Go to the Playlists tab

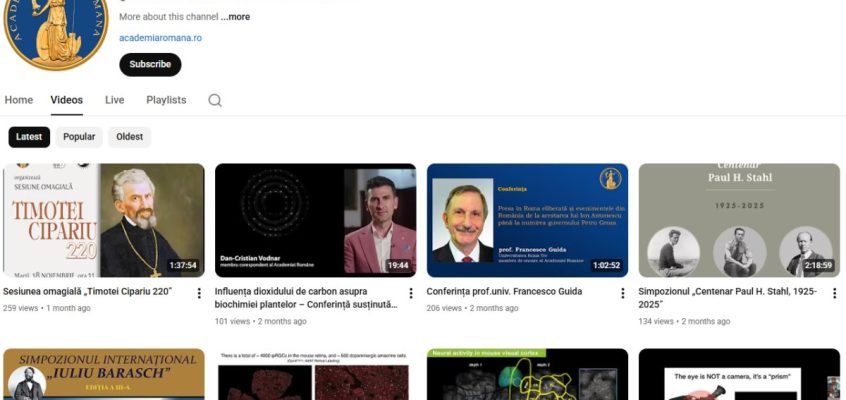pyautogui.click(x=166, y=100)
